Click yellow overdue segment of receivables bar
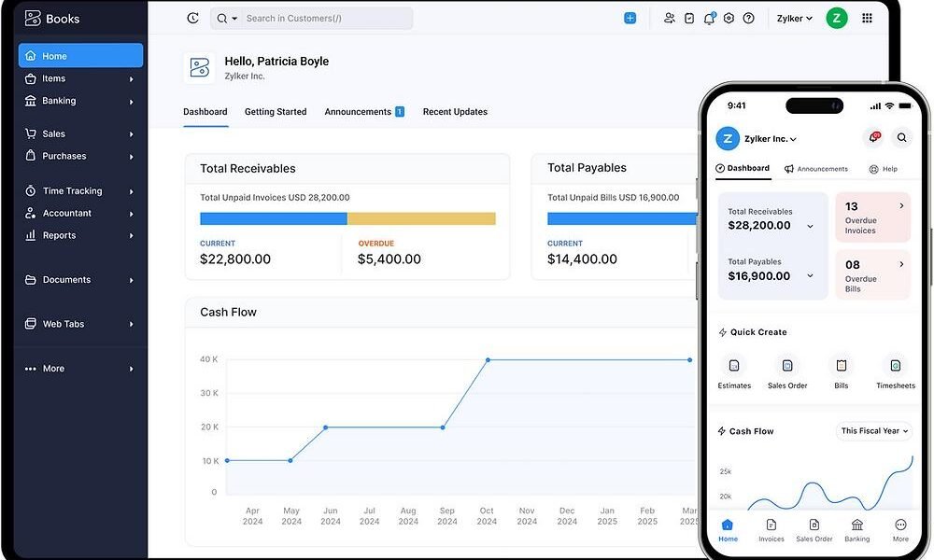The image size is (934, 560). click(x=421, y=218)
